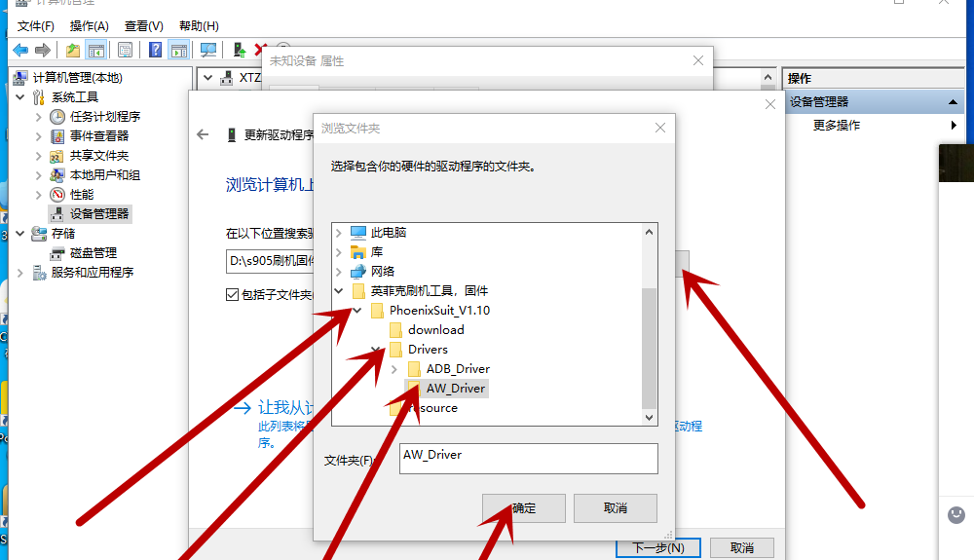The height and width of the screenshot is (560, 974).
Task: Click the Up one level folder icon
Action: 73,51
